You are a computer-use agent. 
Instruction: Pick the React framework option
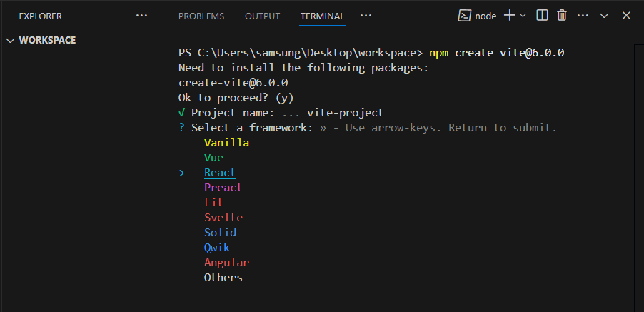pos(220,173)
